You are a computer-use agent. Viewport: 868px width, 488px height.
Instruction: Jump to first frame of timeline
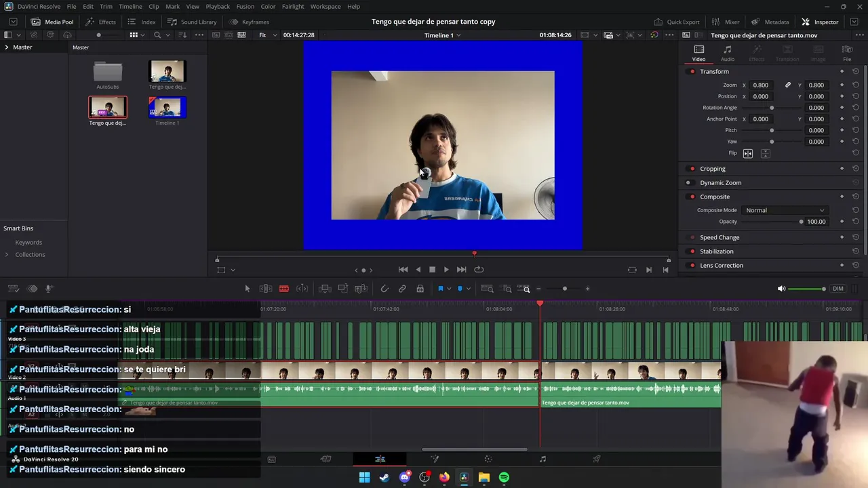coord(403,270)
